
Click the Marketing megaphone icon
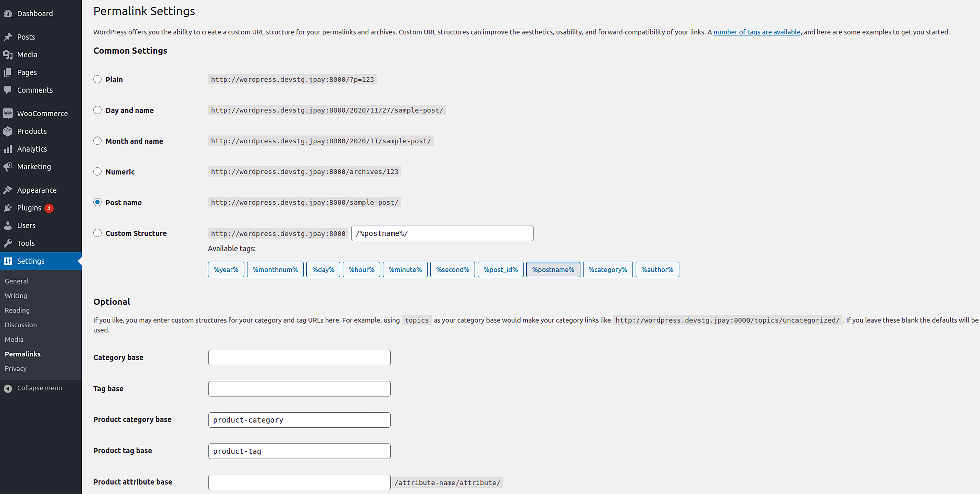(x=8, y=167)
